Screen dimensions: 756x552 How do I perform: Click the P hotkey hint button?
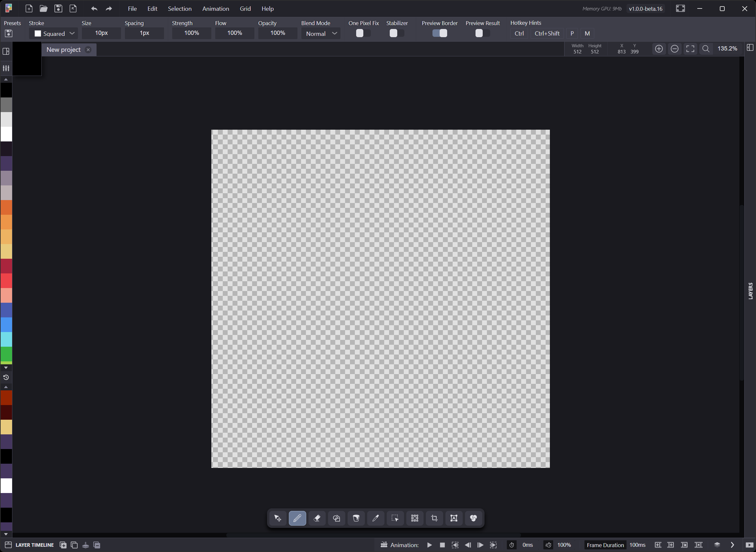click(572, 34)
